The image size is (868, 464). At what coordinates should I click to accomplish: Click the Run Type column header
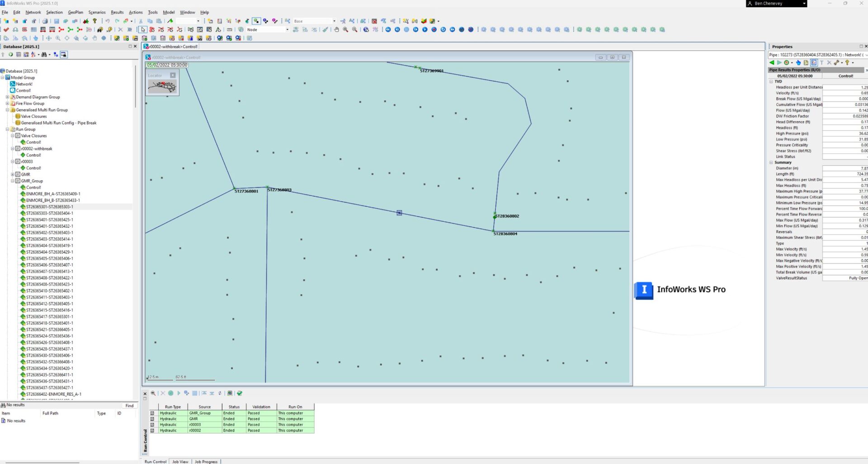pyautogui.click(x=173, y=407)
